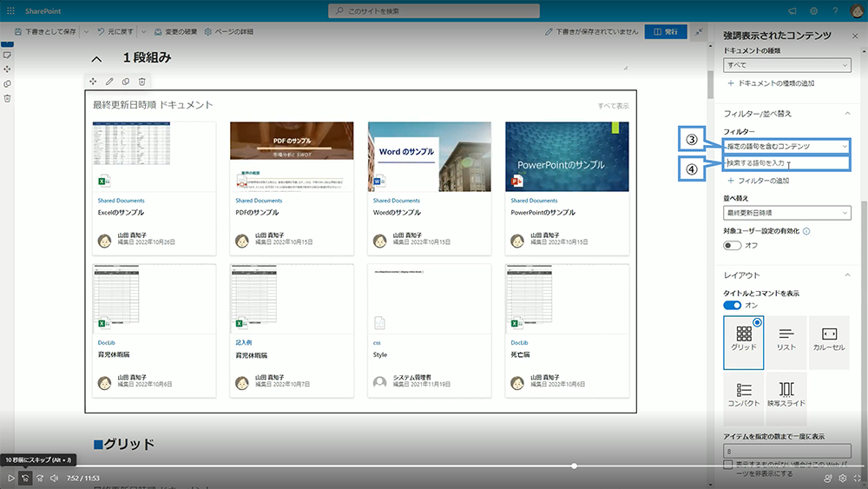The height and width of the screenshot is (489, 868).
Task: Click 元に戻す in command bar
Action: 115,32
